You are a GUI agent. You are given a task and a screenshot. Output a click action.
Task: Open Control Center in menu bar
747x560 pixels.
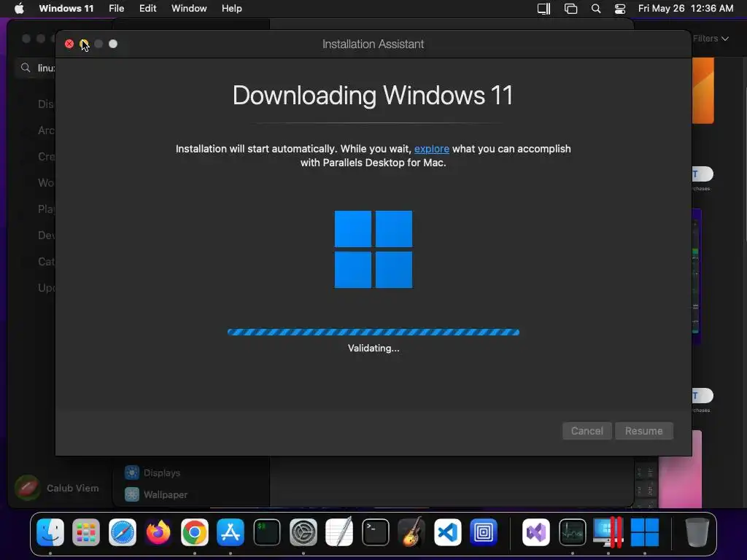click(620, 8)
